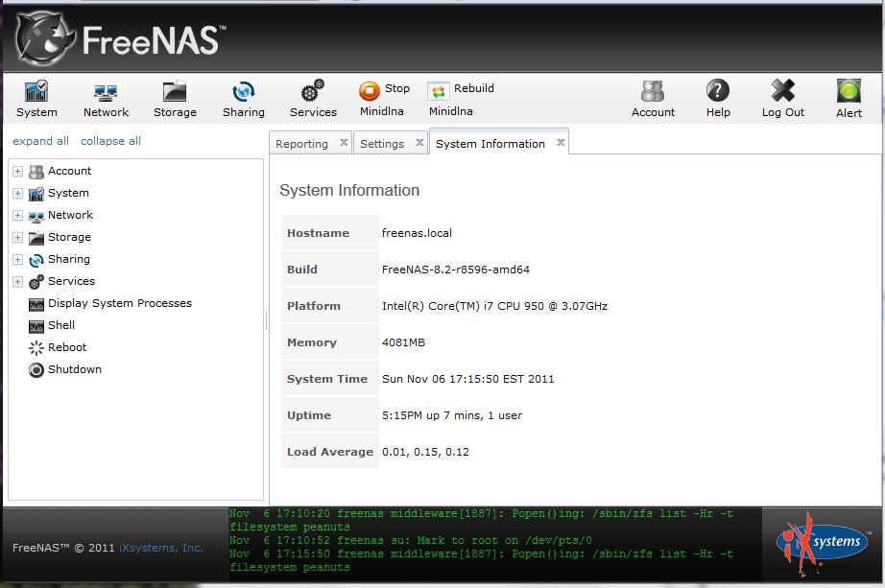
Task: Click memory value 4081MB
Action: pyautogui.click(x=403, y=342)
